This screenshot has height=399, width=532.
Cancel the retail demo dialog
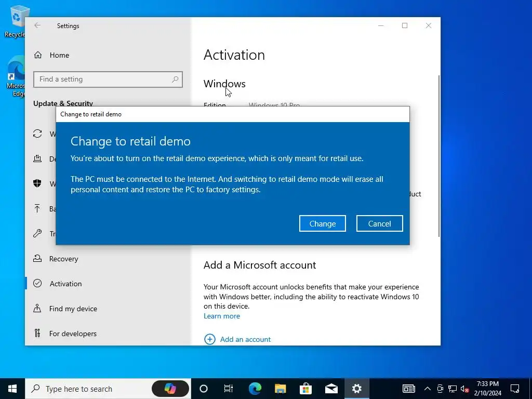(379, 223)
